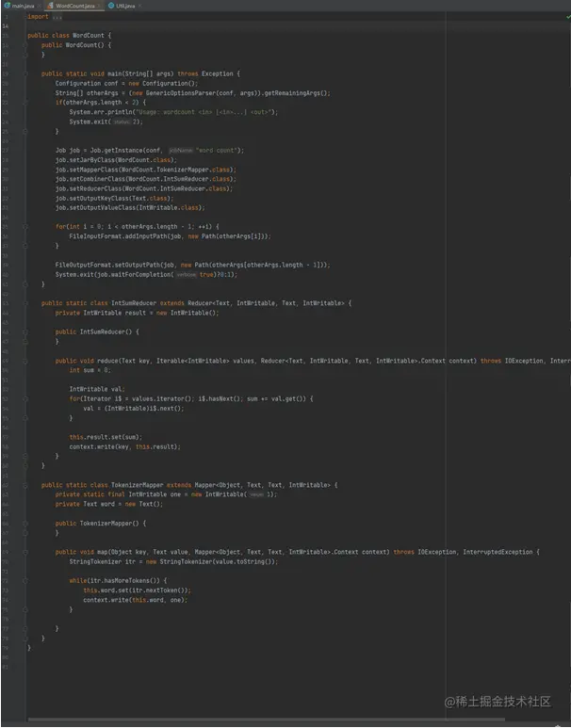Expand the folded import ... region
The image size is (571, 728).
tap(57, 17)
